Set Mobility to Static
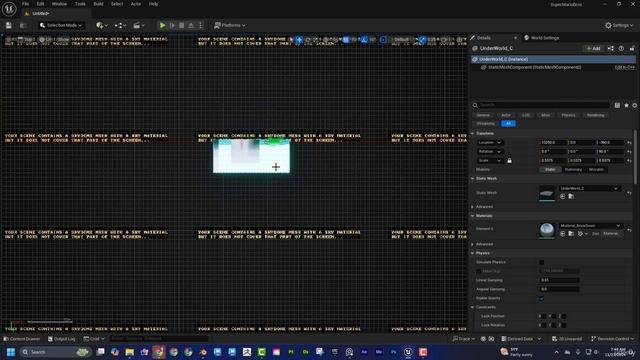Viewport: 640px width, 360px height. coord(550,169)
